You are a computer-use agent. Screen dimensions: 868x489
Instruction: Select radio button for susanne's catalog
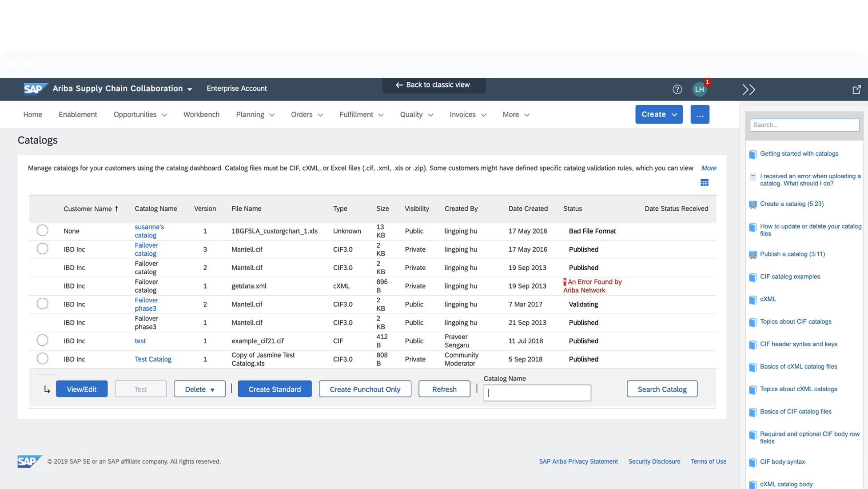click(42, 230)
